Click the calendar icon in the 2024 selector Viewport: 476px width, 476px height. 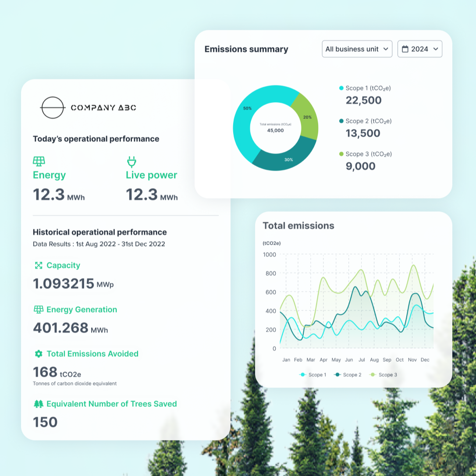click(405, 49)
